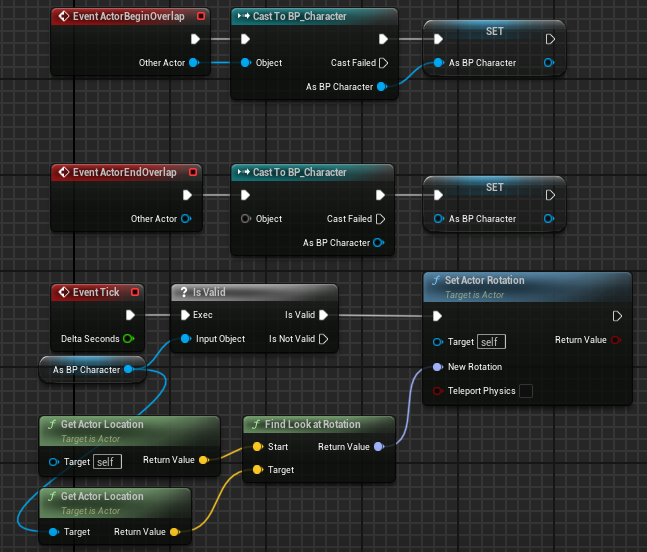Click the Cast Failed exec pin on first cast
Image resolution: width=647 pixels, height=552 pixels.
(x=383, y=63)
